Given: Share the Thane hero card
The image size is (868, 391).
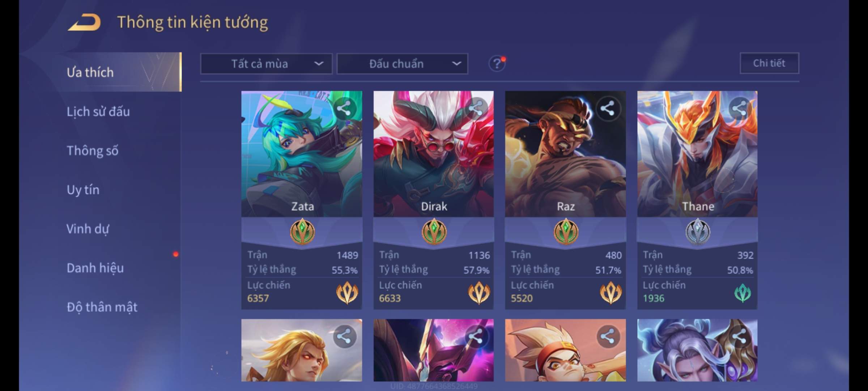Looking at the screenshot, I should click(740, 108).
